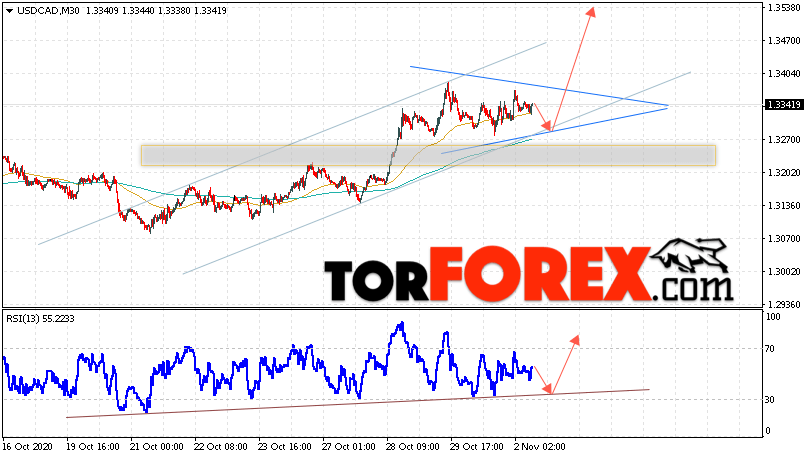808x458 pixels.
Task: Click the 1.32020 price axis value
Action: (784, 173)
